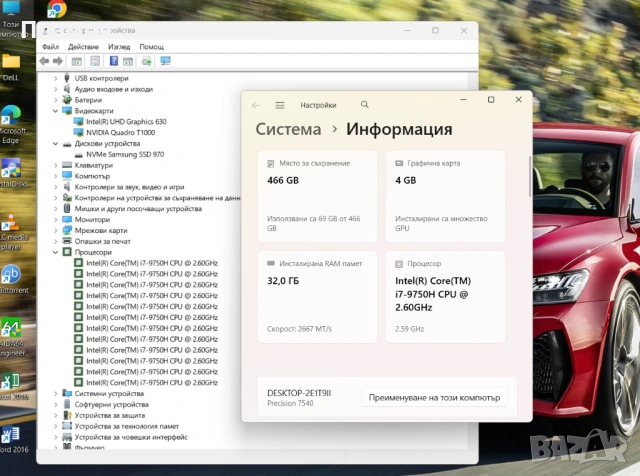640x476 pixels.
Task: Open the hamburger navigation menu in Settings
Action: click(280, 105)
